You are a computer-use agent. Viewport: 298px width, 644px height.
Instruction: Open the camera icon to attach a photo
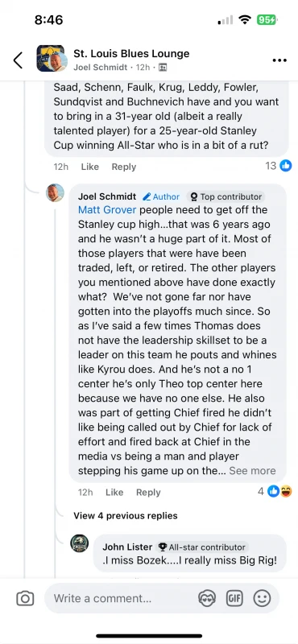pyautogui.click(x=25, y=598)
